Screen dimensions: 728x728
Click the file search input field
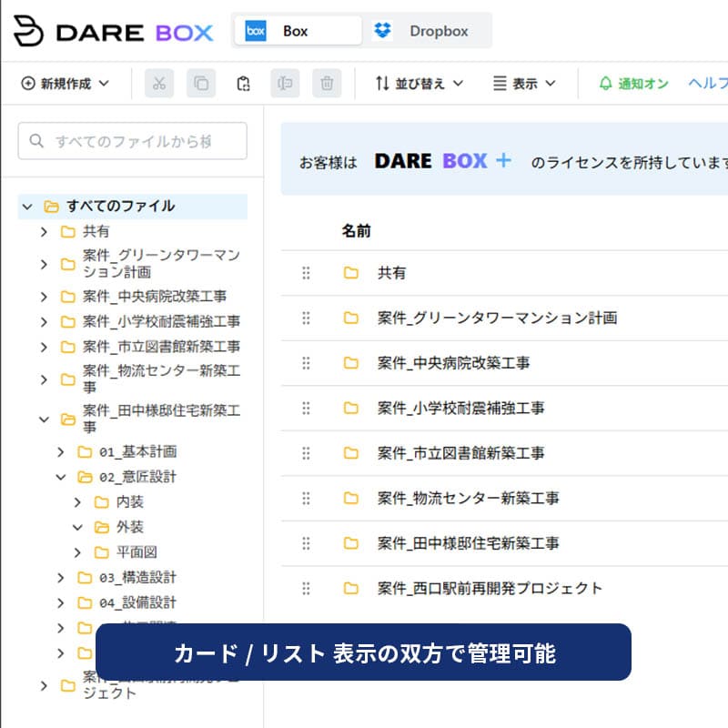(x=133, y=141)
